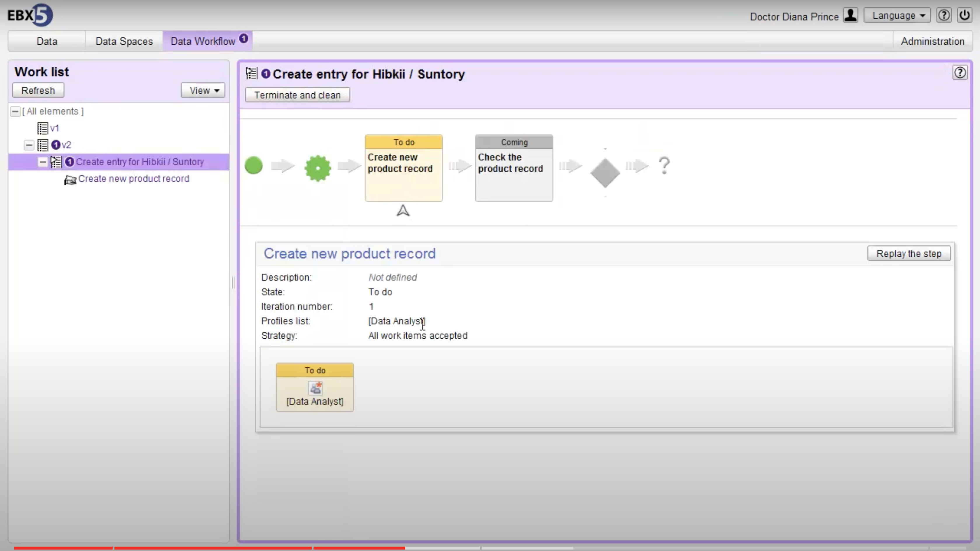Click the work item icon beside Create new product record

(70, 180)
